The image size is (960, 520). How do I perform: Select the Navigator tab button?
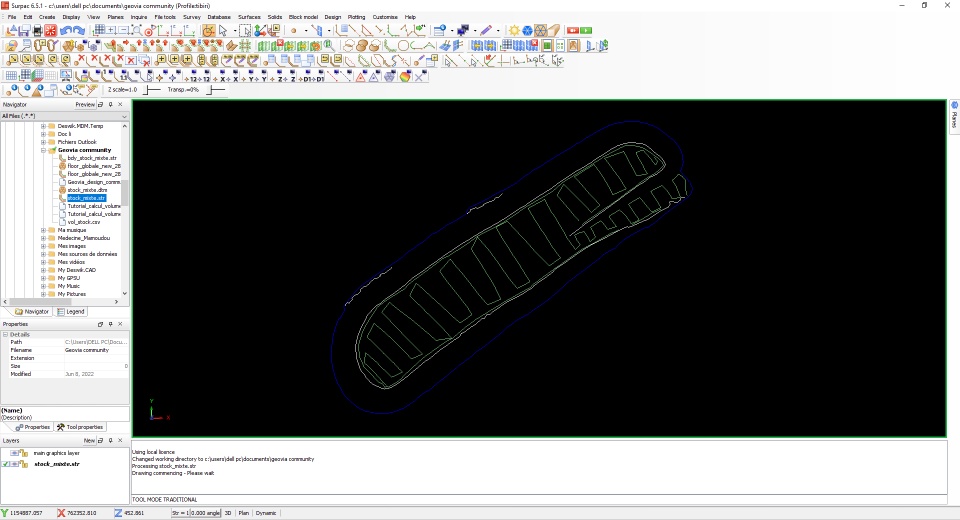click(32, 312)
